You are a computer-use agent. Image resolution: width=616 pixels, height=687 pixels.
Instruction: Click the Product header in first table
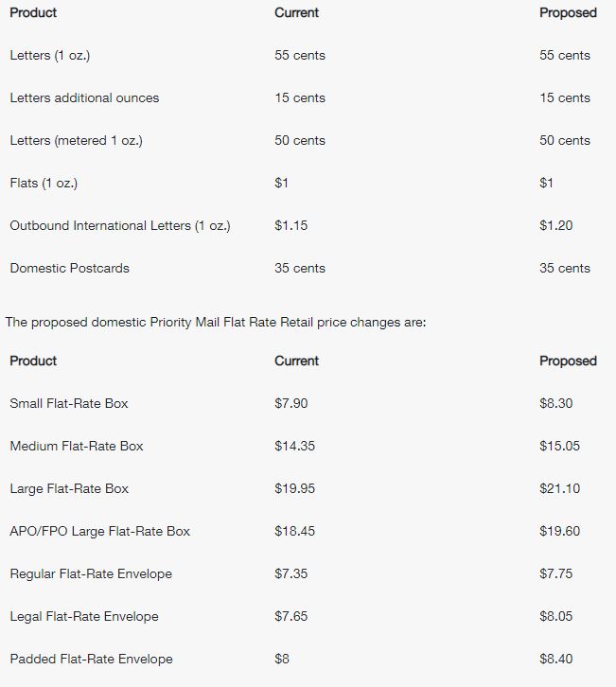33,12
